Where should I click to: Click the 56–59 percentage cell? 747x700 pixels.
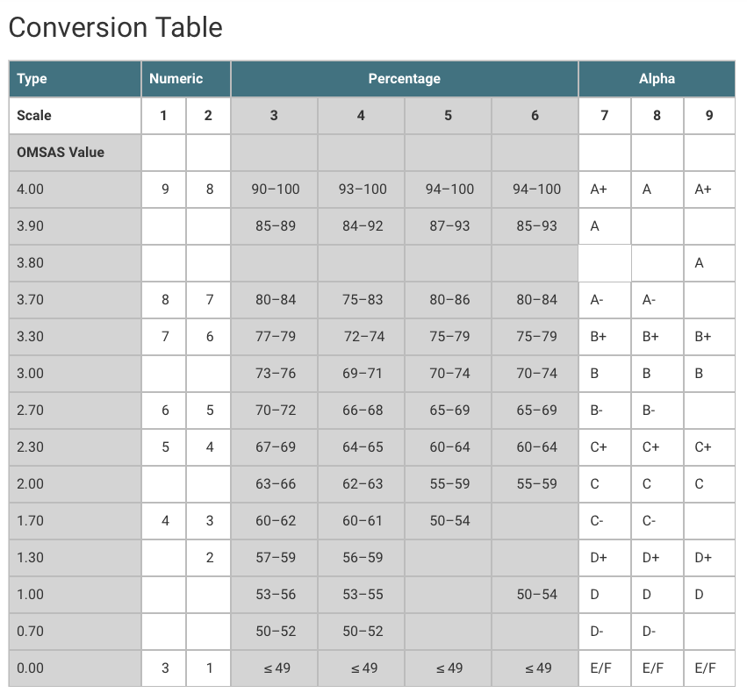[362, 558]
